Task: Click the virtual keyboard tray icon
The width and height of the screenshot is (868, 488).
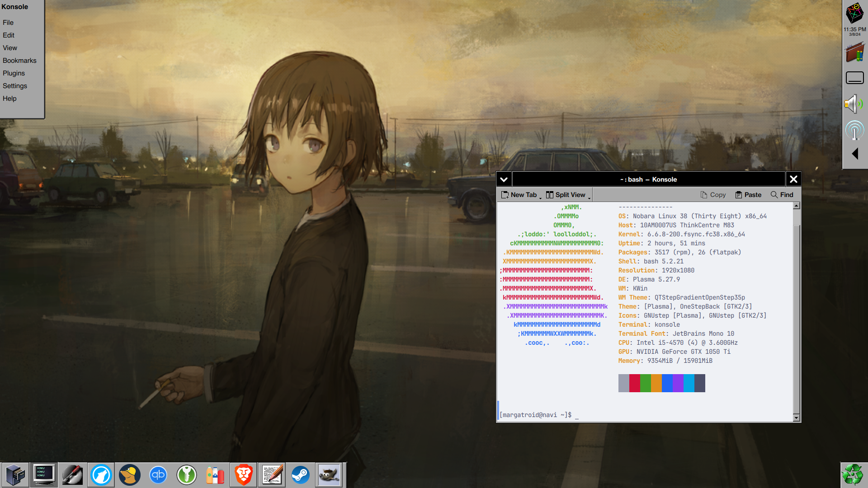Action: point(854,78)
